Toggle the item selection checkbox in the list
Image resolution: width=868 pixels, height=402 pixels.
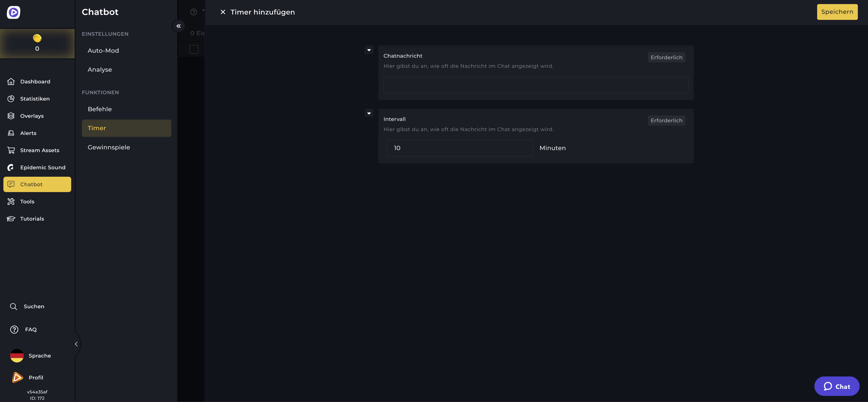click(x=194, y=49)
